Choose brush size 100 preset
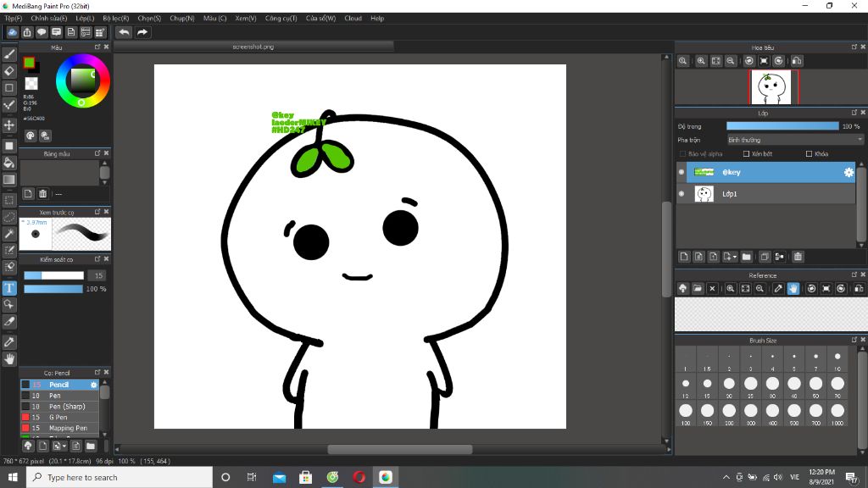 tap(686, 413)
